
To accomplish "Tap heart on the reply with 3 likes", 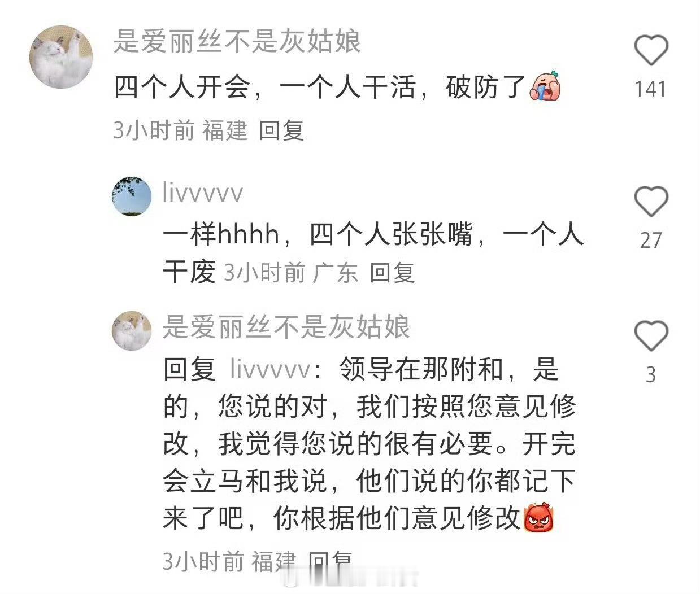I will (x=651, y=335).
